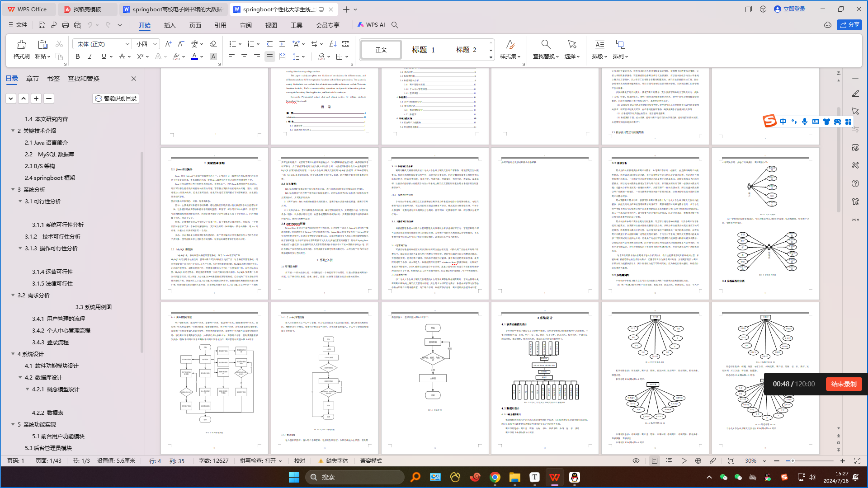
Task: Collapse the '3 系统分析' outline node
Action: pos(13,189)
